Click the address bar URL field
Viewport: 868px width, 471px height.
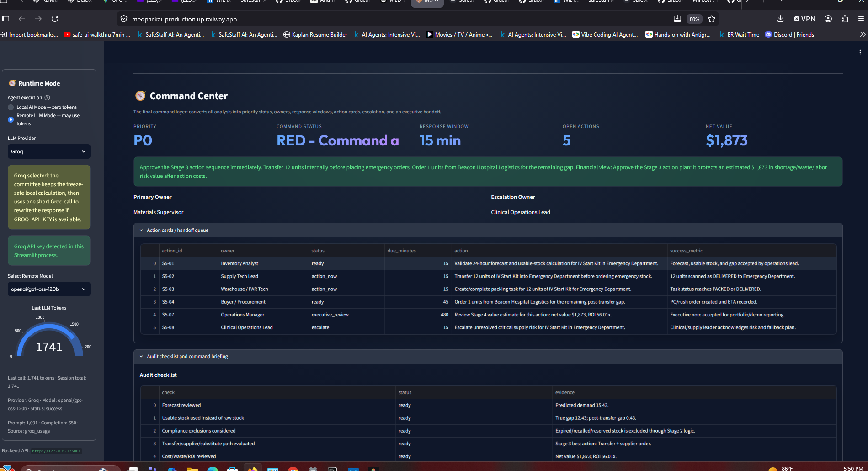coord(393,19)
